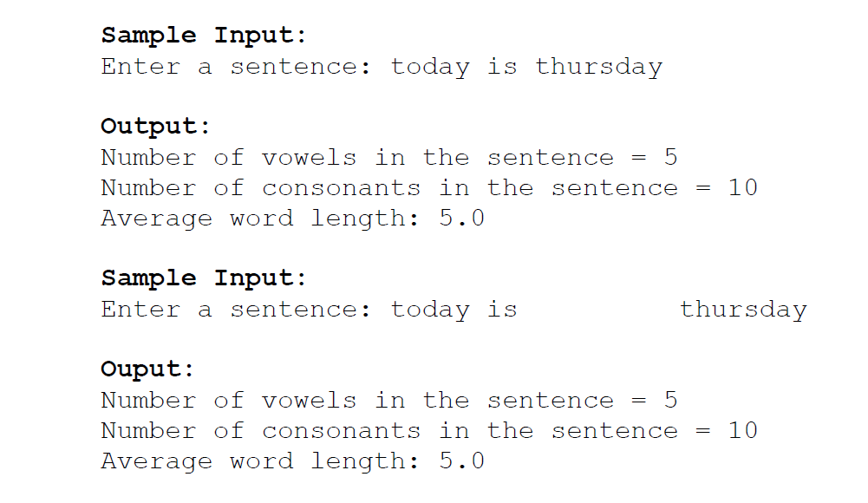The width and height of the screenshot is (868, 503).
Task: Click the first consonants count value 10
Action: tap(743, 187)
